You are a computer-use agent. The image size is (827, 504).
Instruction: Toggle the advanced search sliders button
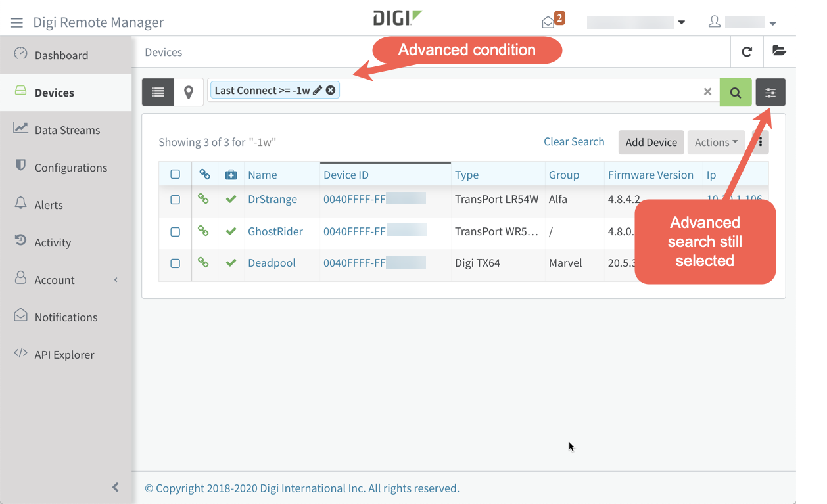(770, 92)
